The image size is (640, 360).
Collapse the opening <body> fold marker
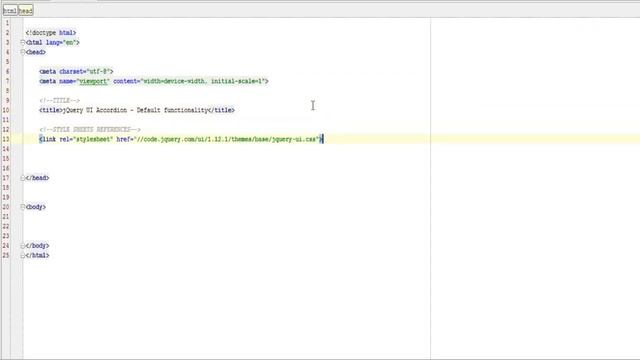(x=23, y=207)
